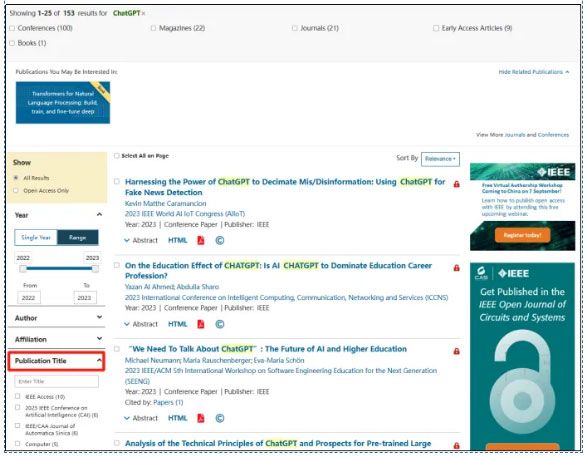
Task: Click the left year range slider handle
Action: coord(23,269)
